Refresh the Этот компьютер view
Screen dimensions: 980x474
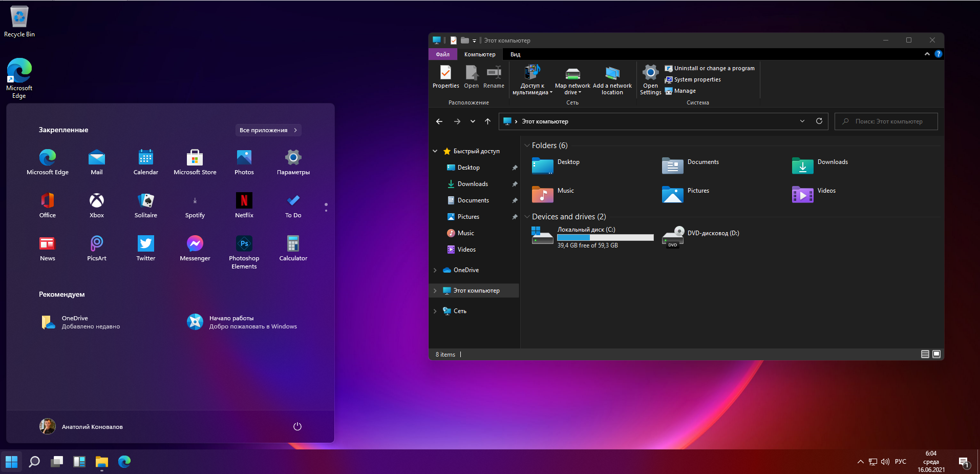pos(819,121)
